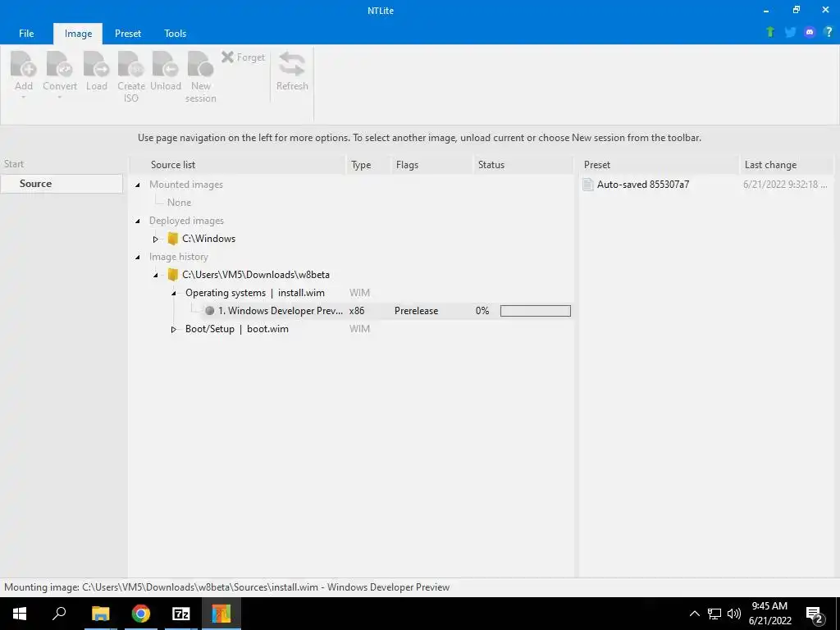The image size is (840, 630).
Task: Open the Windows Start menu
Action: (x=20, y=614)
